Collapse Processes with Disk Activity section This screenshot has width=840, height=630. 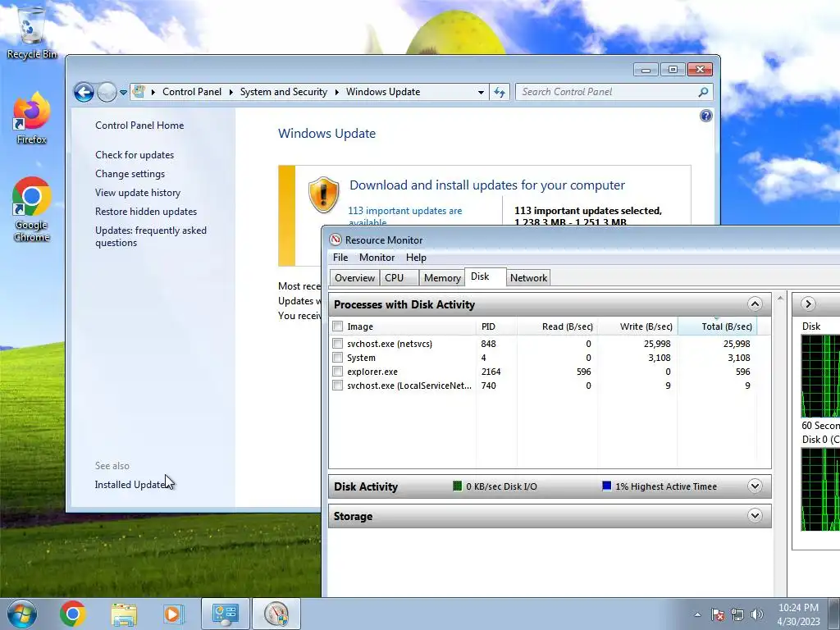pyautogui.click(x=755, y=304)
